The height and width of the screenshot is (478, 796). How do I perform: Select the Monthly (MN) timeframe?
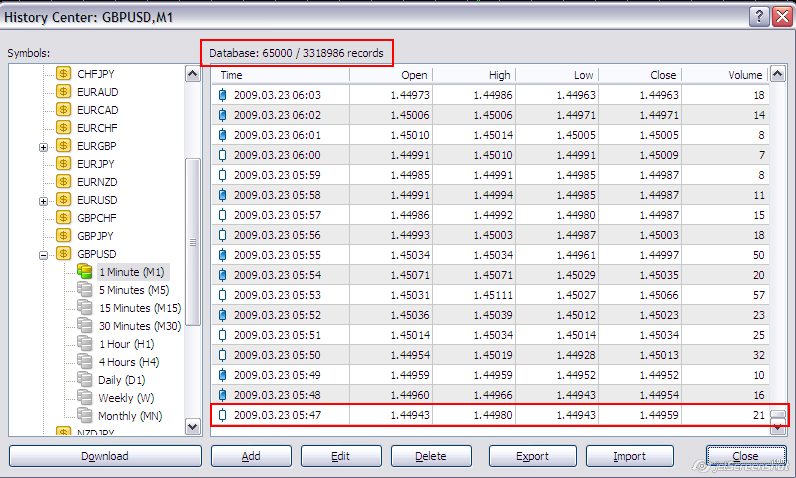(x=130, y=416)
